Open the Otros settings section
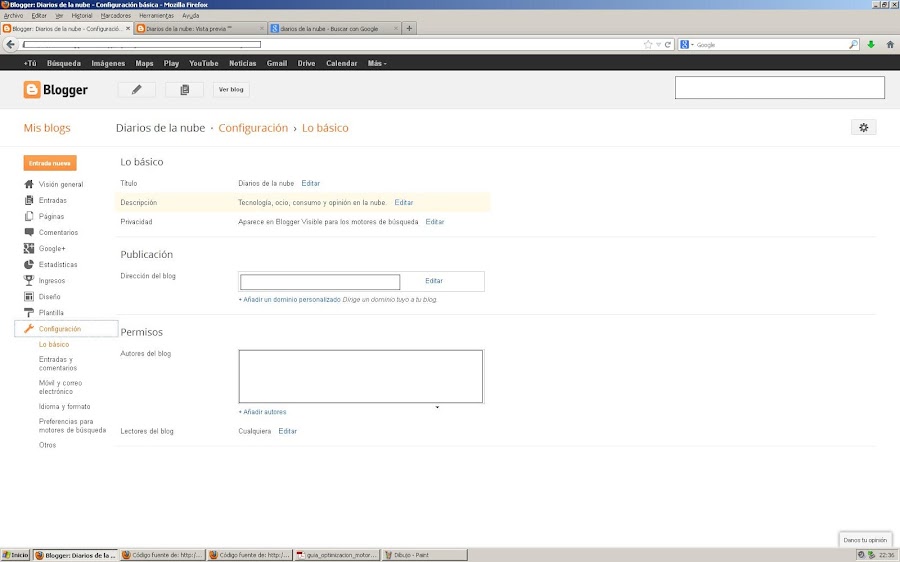 [48, 445]
